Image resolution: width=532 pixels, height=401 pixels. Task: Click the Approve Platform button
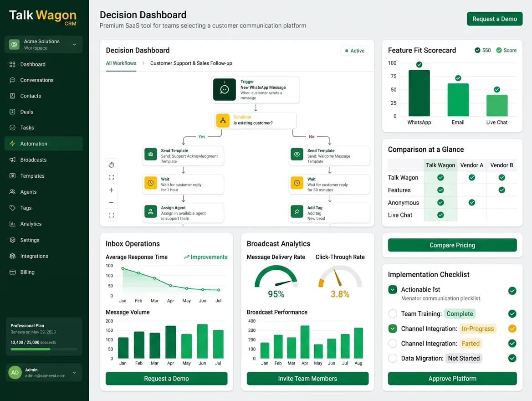[452, 379]
